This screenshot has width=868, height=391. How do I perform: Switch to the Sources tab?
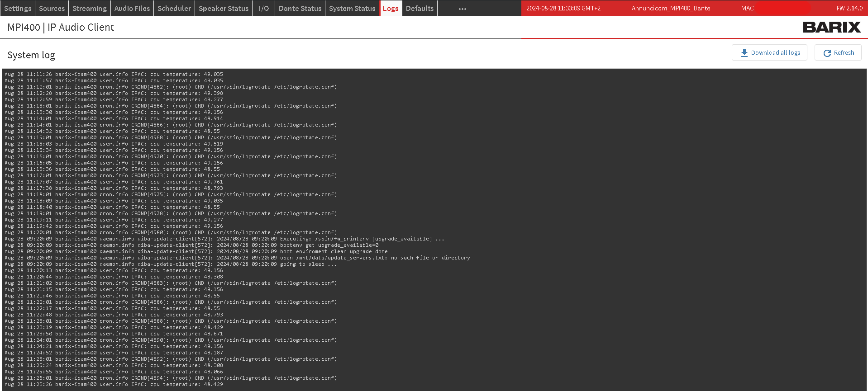[x=52, y=8]
